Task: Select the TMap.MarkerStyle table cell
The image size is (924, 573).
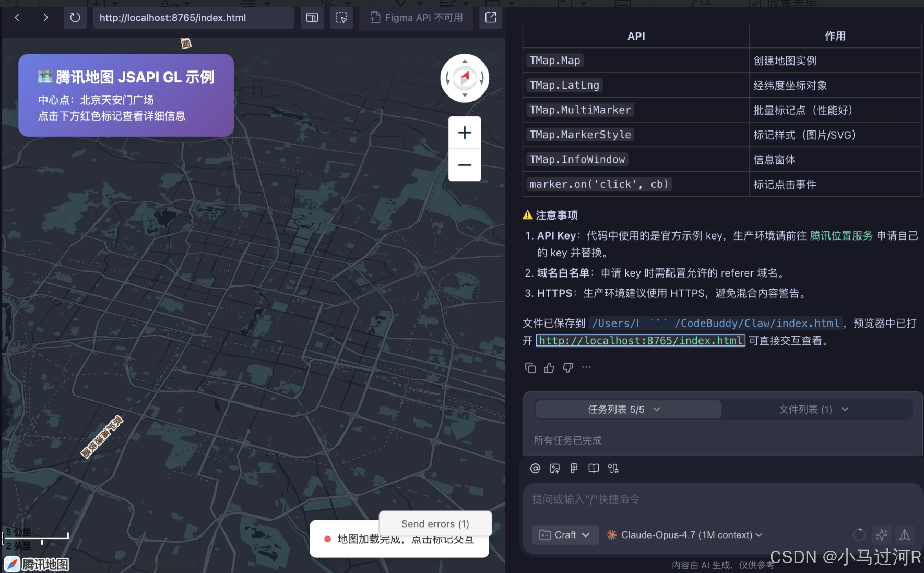Action: pos(636,135)
